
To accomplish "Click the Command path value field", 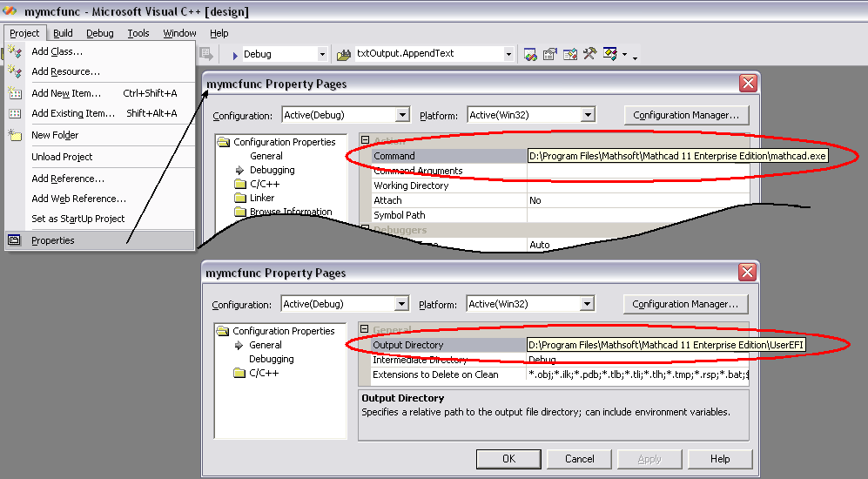I will (677, 156).
